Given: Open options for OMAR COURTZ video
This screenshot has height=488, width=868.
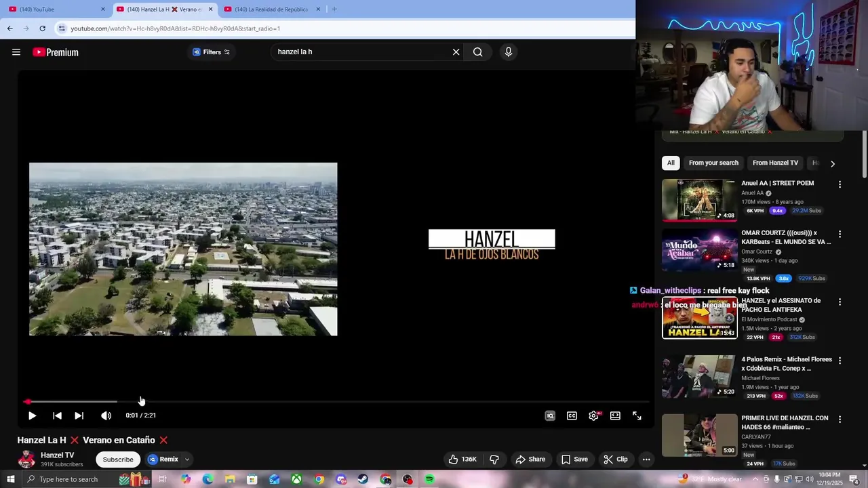Looking at the screenshot, I should tap(840, 234).
